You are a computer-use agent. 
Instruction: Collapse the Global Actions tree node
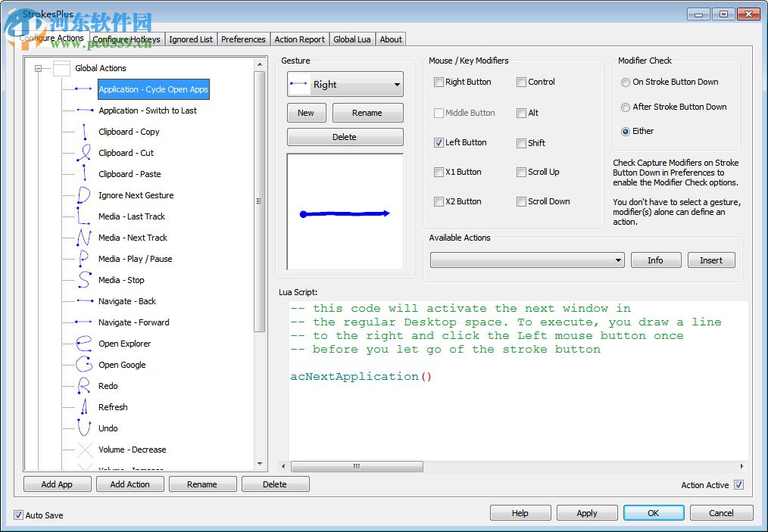click(x=38, y=68)
